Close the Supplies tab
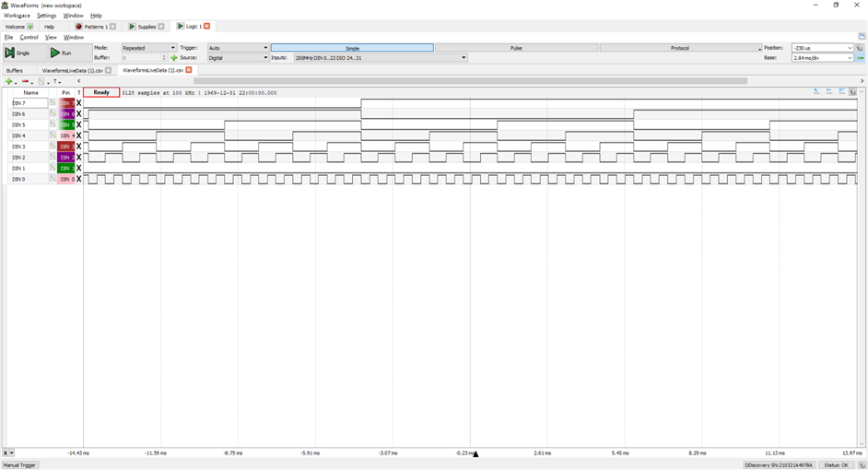Screen dimensions: 868x470 pos(161,27)
